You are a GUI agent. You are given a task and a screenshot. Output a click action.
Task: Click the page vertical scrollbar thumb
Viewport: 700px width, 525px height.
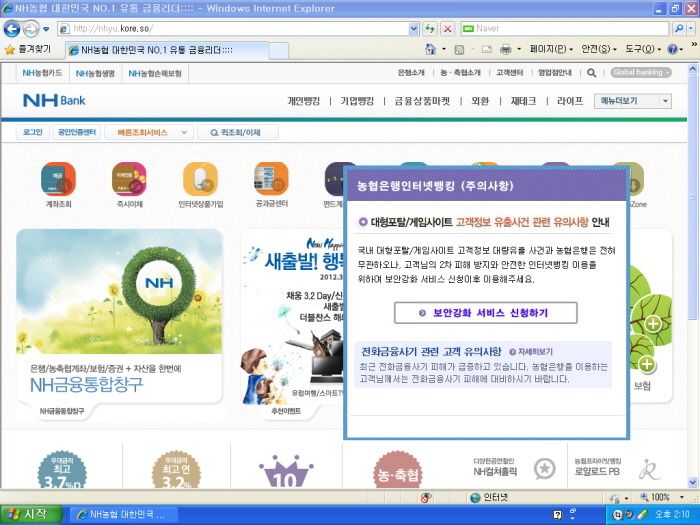(692, 198)
